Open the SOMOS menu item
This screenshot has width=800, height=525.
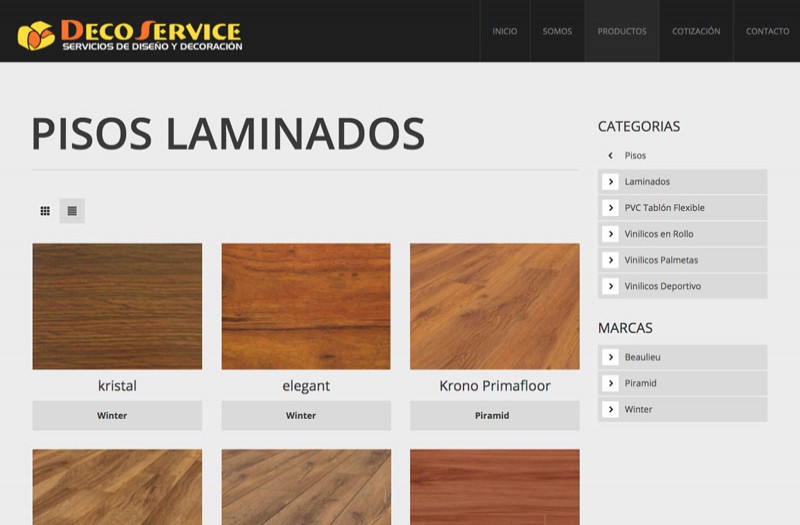pyautogui.click(x=557, y=31)
